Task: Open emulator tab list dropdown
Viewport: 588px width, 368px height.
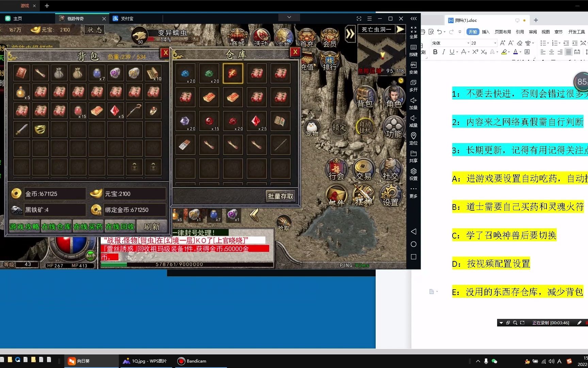Action: coord(289,17)
